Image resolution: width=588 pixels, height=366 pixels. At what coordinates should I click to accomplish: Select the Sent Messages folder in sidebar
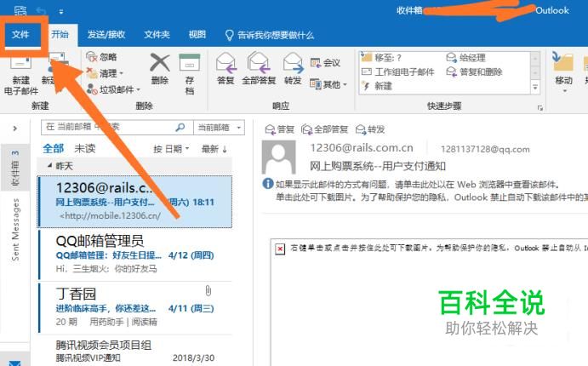click(x=15, y=230)
